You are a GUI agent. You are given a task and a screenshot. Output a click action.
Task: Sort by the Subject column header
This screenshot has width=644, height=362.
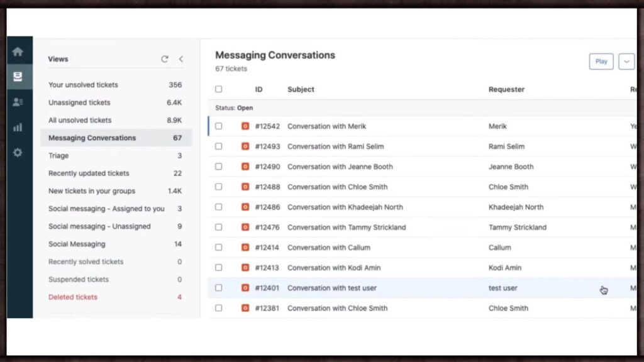point(301,89)
